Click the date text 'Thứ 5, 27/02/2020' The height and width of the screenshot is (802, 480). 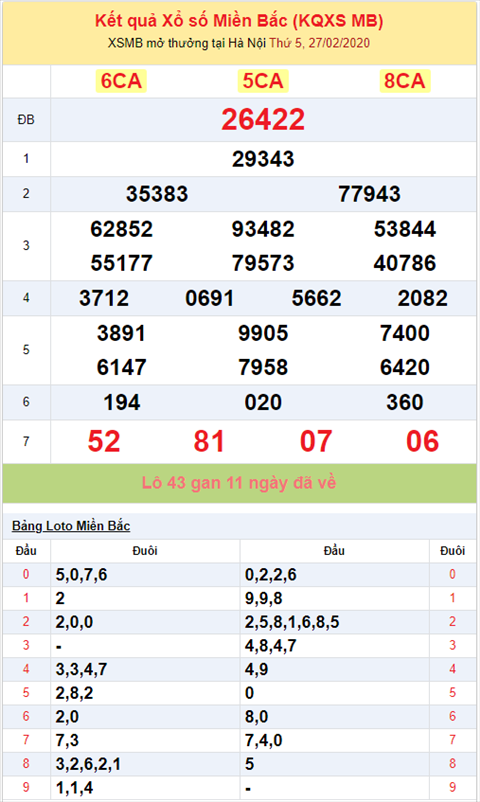point(320,43)
